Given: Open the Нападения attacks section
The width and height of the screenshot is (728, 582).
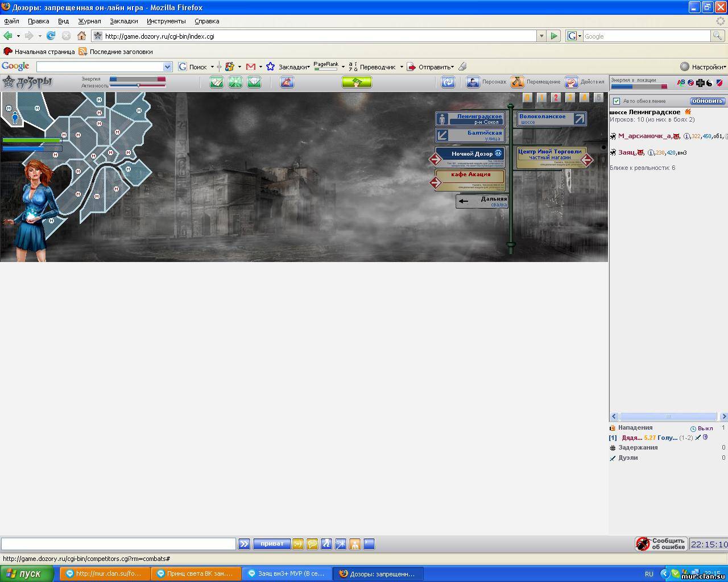Looking at the screenshot, I should pyautogui.click(x=635, y=427).
